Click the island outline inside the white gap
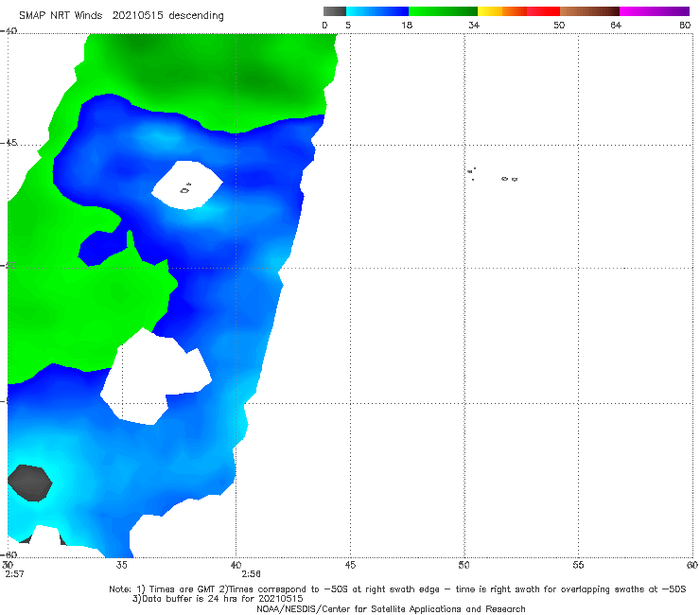The width and height of the screenshot is (700, 615). (x=184, y=191)
